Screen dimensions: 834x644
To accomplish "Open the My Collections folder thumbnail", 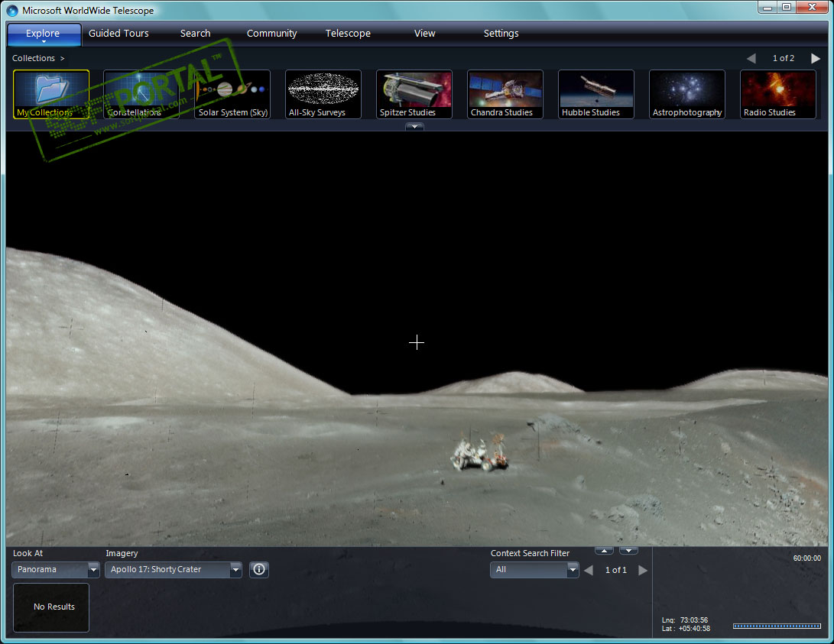I will pos(51,94).
